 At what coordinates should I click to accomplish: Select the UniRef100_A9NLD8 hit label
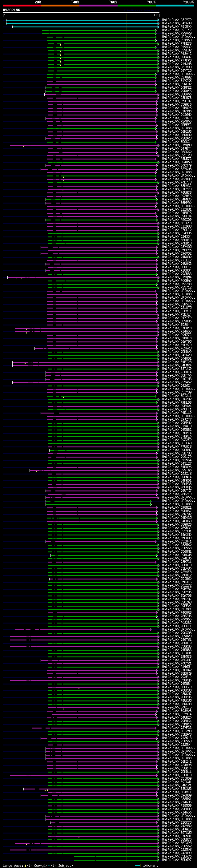177,403
